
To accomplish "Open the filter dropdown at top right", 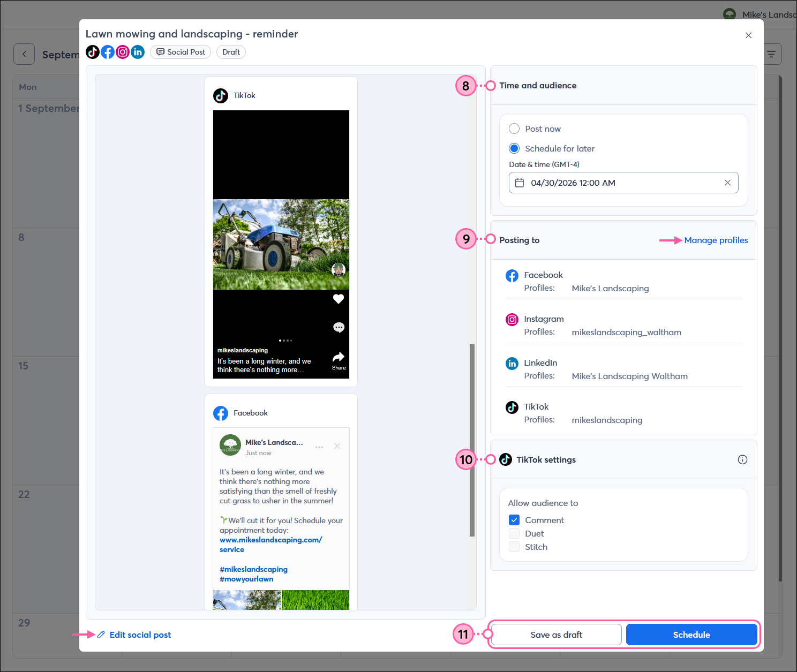I will point(771,54).
